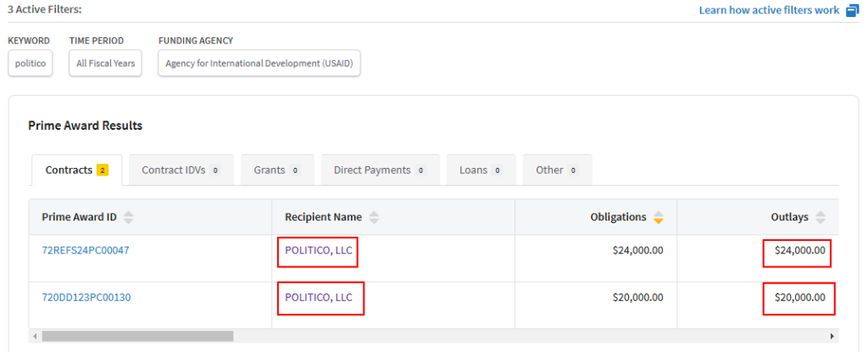Screen dimensions: 868x352
Task: Switch to the Other tab
Action: click(557, 170)
